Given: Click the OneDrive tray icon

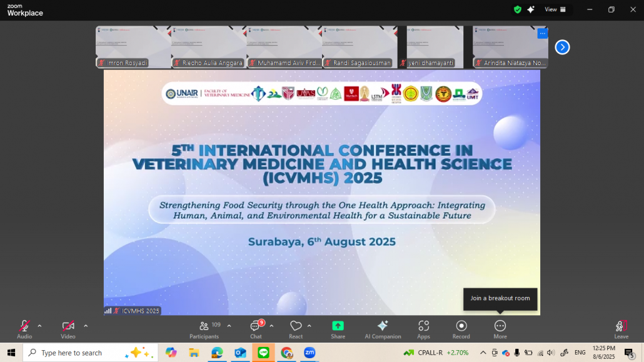Looking at the screenshot, I should 506,353.
